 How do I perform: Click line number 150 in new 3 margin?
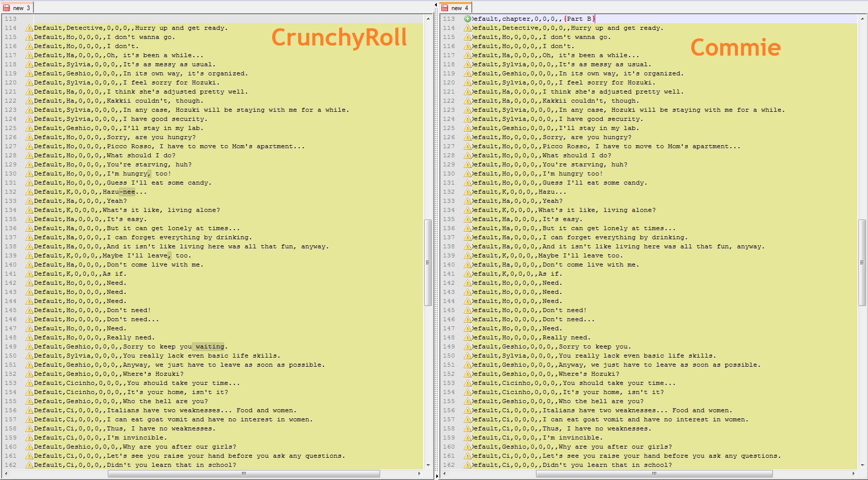(x=11, y=356)
